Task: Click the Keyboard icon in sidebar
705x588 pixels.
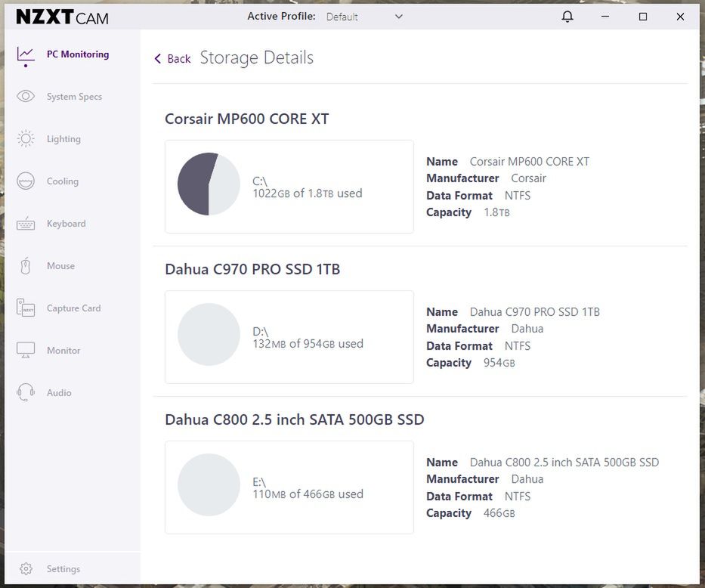Action: pos(25,224)
